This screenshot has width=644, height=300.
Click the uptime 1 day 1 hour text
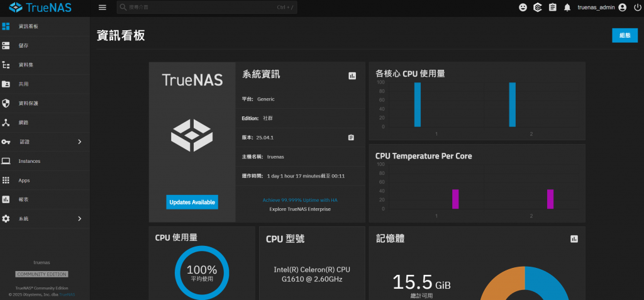pyautogui.click(x=306, y=176)
